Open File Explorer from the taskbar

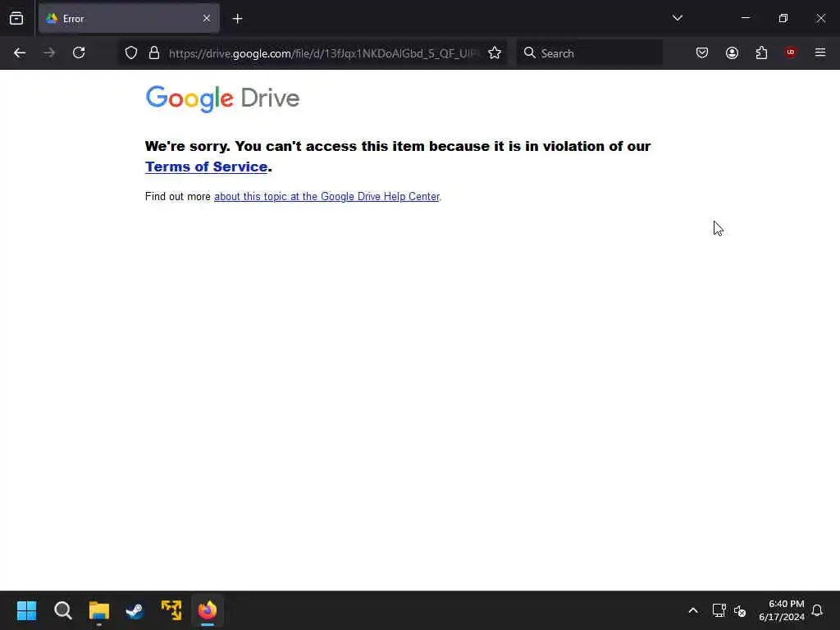point(99,610)
